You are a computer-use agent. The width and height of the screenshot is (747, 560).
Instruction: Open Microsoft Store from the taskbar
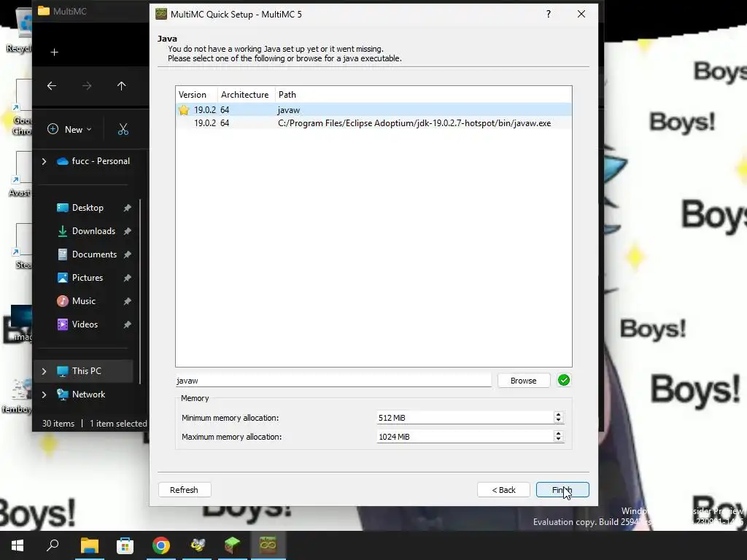coord(125,545)
